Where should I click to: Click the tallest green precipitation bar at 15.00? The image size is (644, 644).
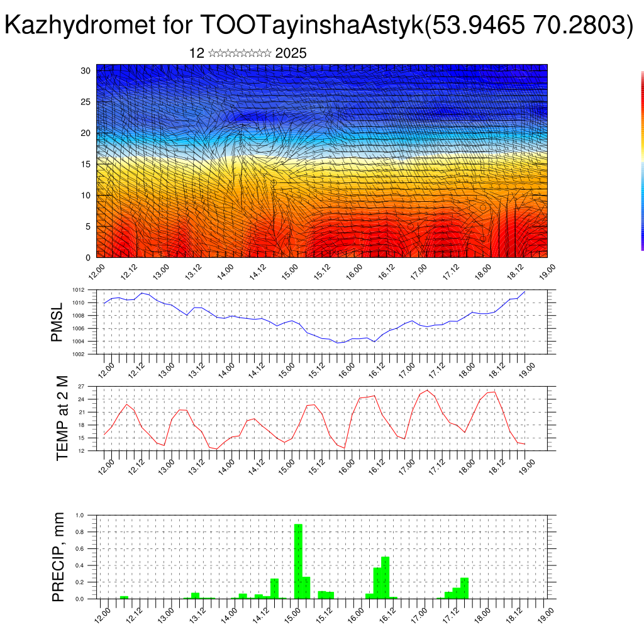coord(299,562)
